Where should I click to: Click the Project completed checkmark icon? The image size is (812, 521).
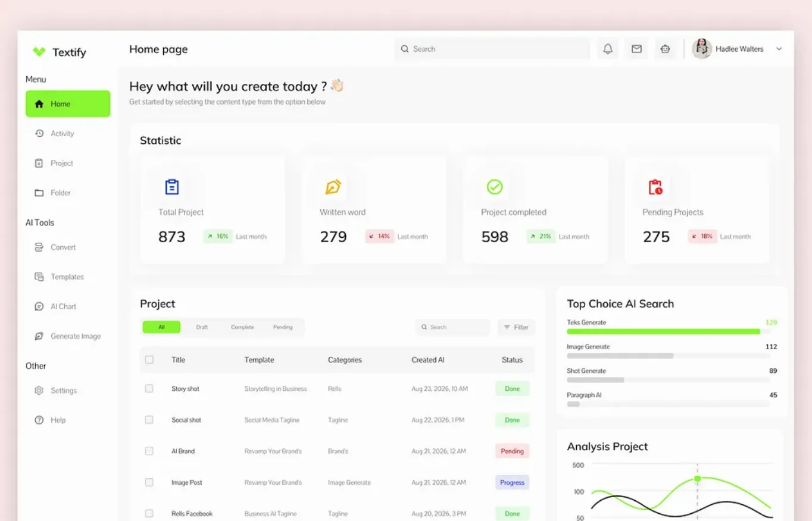pos(495,187)
